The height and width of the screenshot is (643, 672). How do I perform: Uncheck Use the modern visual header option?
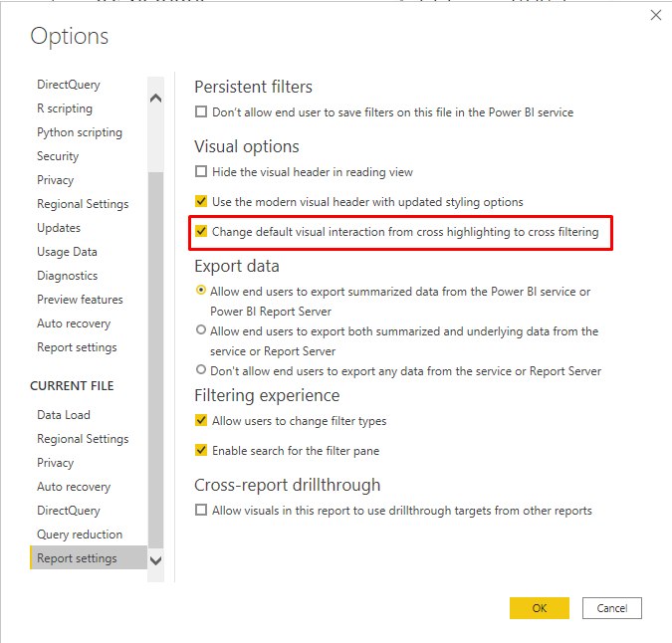[x=200, y=201]
